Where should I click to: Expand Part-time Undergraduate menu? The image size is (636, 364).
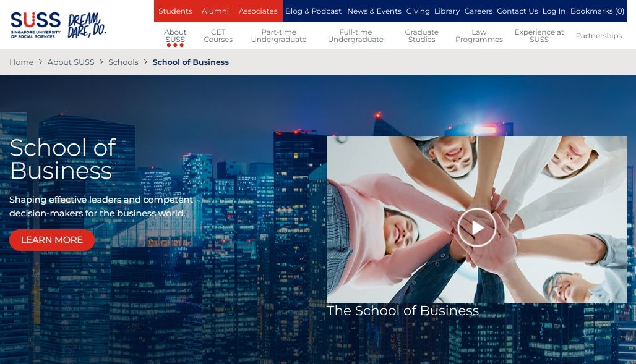(278, 36)
